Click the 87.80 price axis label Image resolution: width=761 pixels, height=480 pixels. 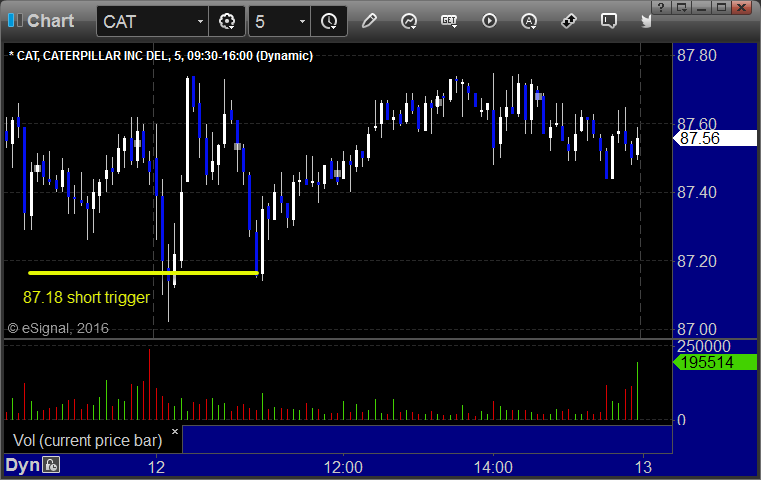(x=696, y=55)
